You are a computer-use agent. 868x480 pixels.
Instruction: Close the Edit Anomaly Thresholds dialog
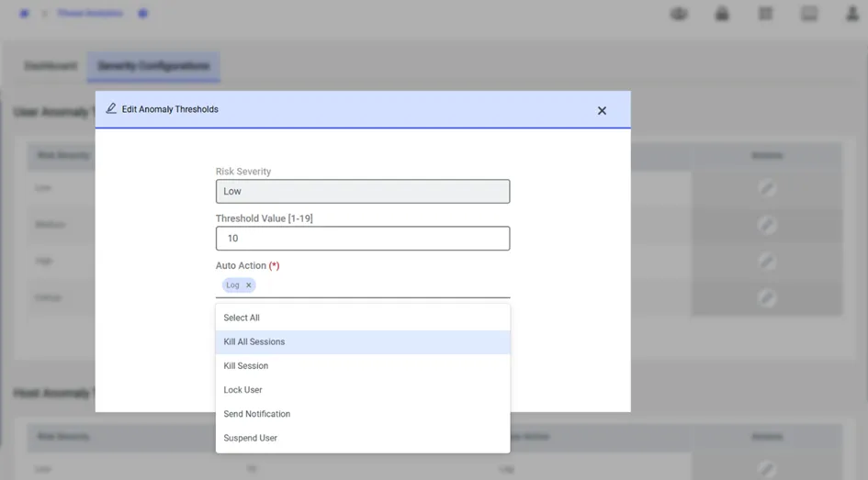coord(602,111)
